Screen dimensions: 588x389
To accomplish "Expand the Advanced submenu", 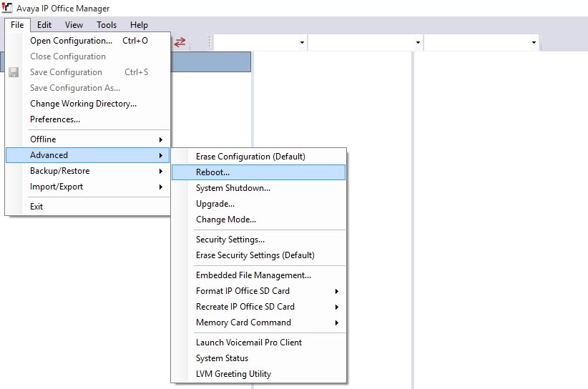I will pos(88,155).
